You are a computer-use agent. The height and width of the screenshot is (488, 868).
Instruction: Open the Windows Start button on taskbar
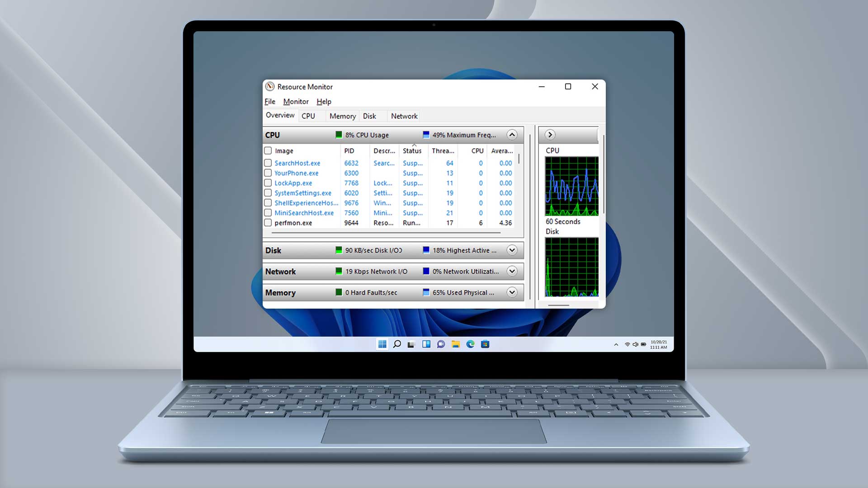[x=382, y=344]
